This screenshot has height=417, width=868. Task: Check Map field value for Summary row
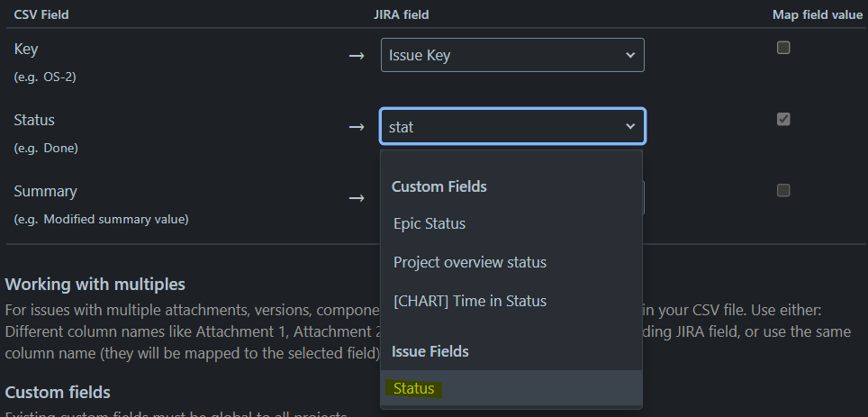pyautogui.click(x=783, y=191)
